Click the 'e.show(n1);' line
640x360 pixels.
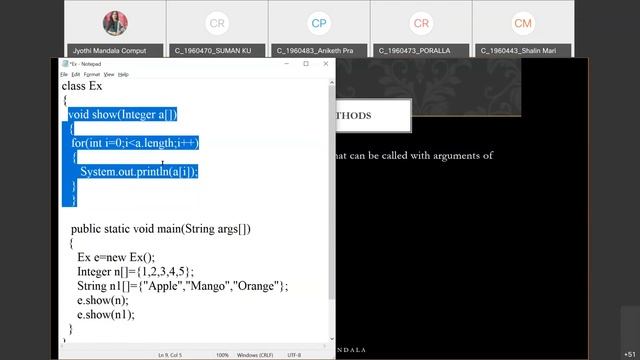pos(106,315)
